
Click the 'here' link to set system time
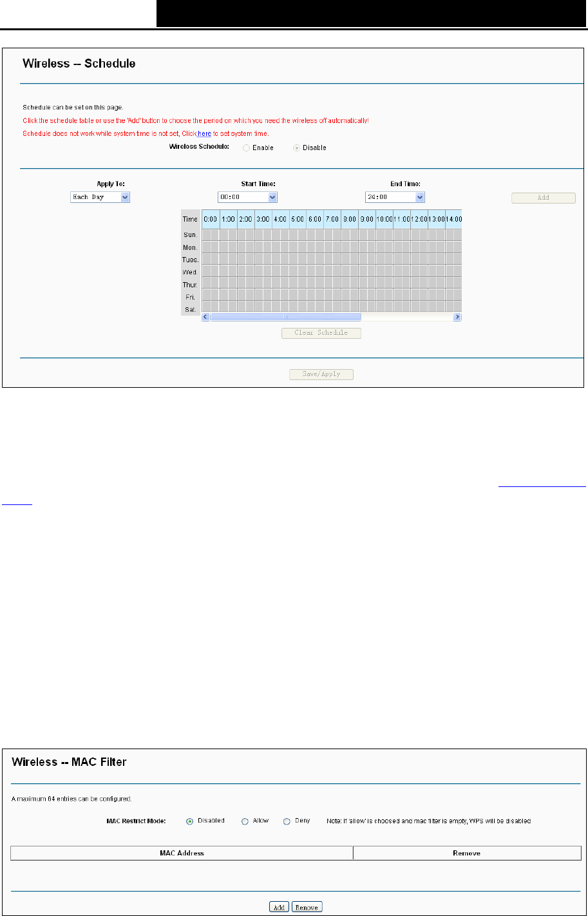point(204,133)
